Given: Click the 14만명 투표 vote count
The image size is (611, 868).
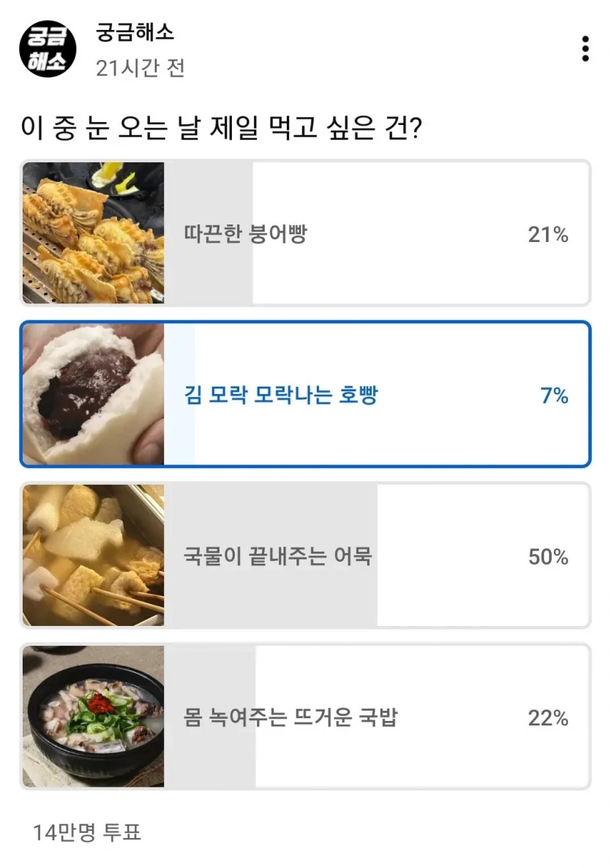Looking at the screenshot, I should point(87,831).
